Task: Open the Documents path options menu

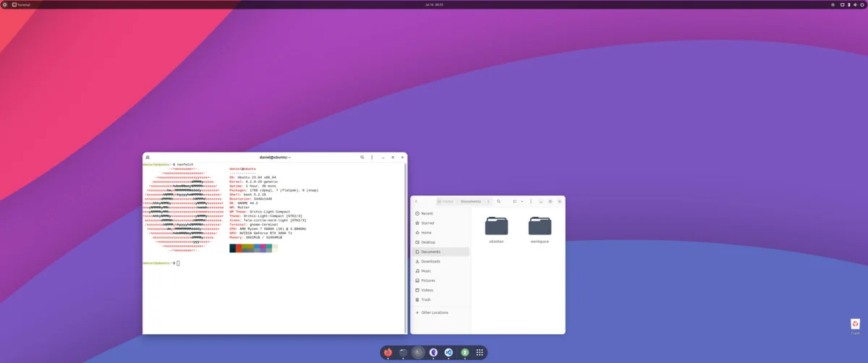Action: pos(488,201)
